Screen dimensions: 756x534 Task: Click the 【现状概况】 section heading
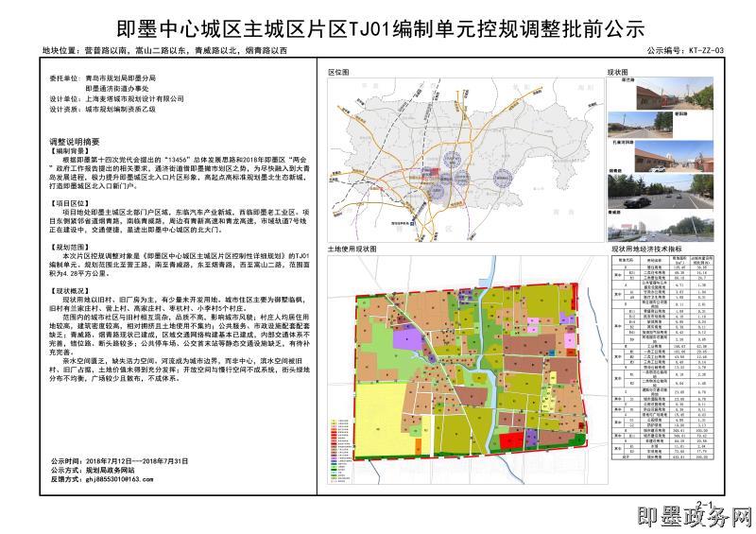[x=70, y=291]
